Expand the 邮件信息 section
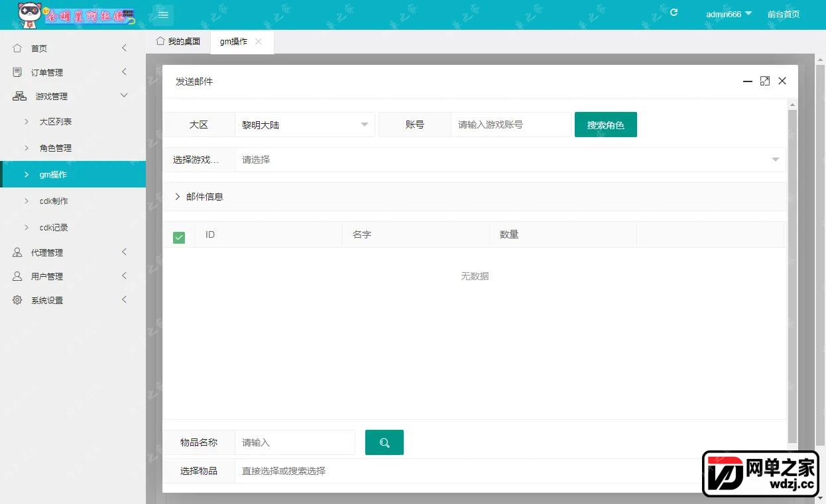Viewport: 826px width, 504px height. click(475, 197)
